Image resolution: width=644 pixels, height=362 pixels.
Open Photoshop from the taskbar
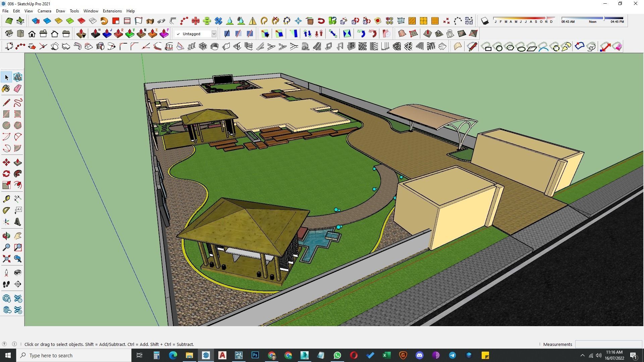[x=255, y=355]
